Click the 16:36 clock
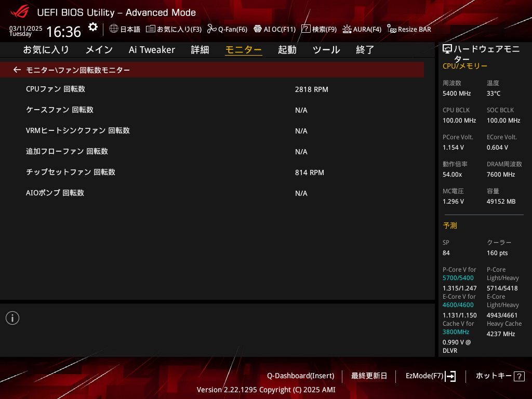Screen dimensions: 532x399 pos(63,32)
